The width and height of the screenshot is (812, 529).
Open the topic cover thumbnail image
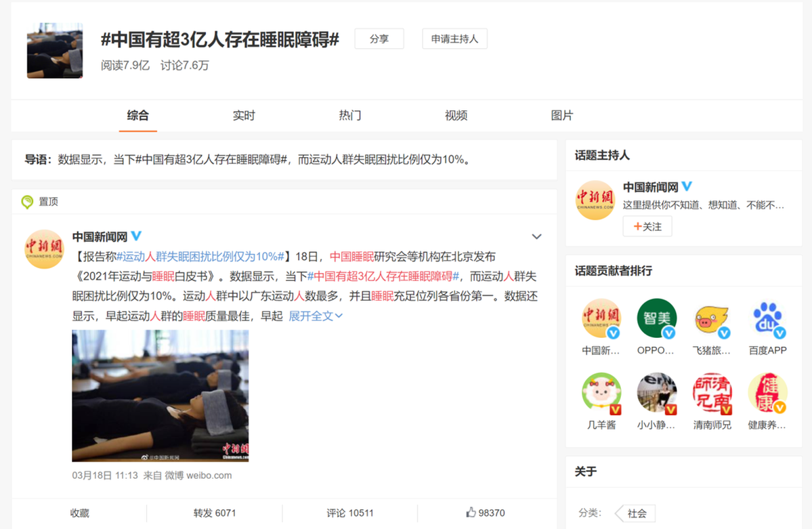click(55, 50)
